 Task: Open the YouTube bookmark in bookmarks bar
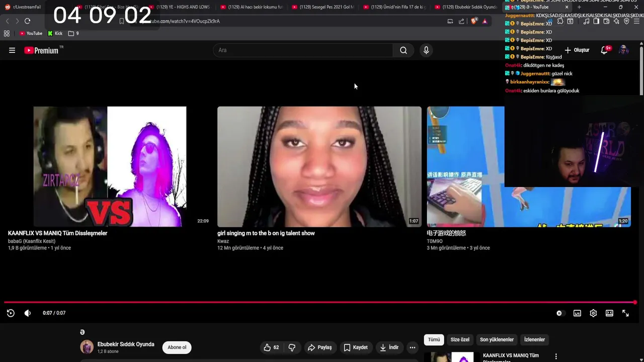click(31, 34)
